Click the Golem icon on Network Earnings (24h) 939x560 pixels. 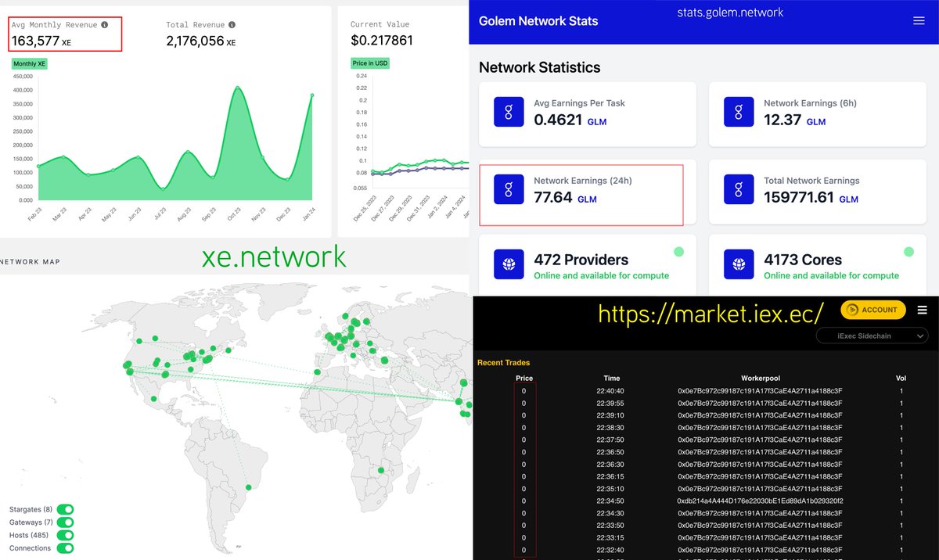coord(509,189)
